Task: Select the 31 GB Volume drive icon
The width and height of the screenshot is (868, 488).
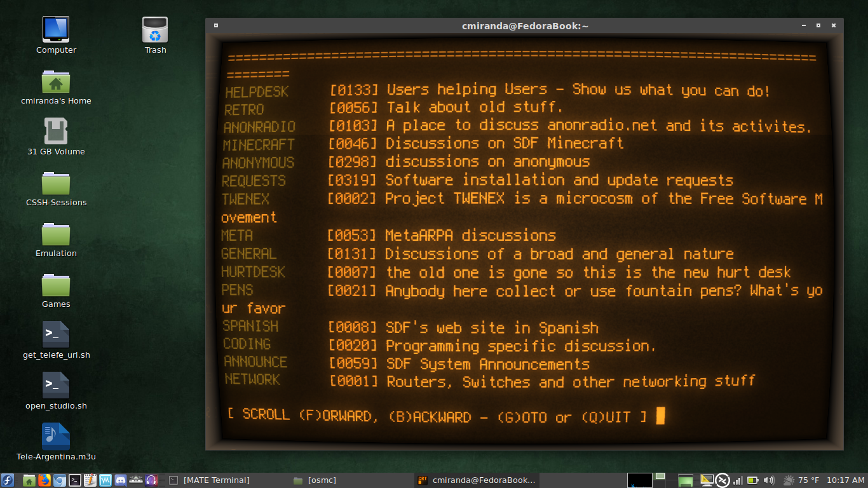Action: [56, 137]
